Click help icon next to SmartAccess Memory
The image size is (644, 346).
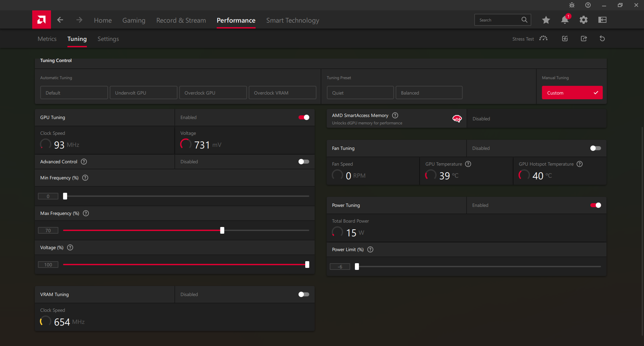tap(395, 115)
